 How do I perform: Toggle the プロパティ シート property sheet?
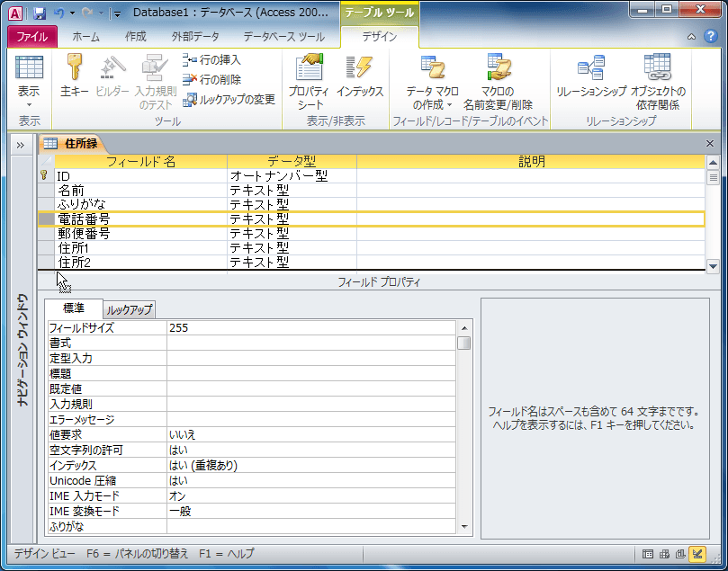pos(309,82)
